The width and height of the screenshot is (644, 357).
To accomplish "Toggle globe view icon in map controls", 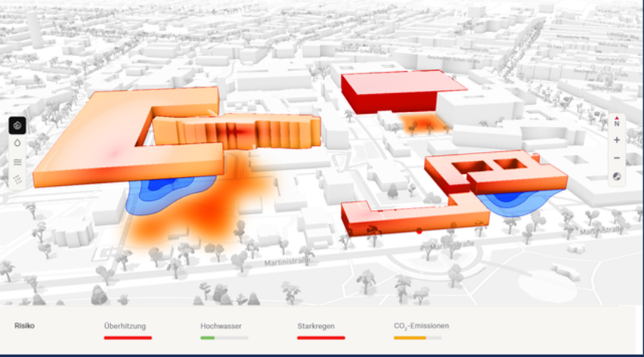I will (x=617, y=177).
